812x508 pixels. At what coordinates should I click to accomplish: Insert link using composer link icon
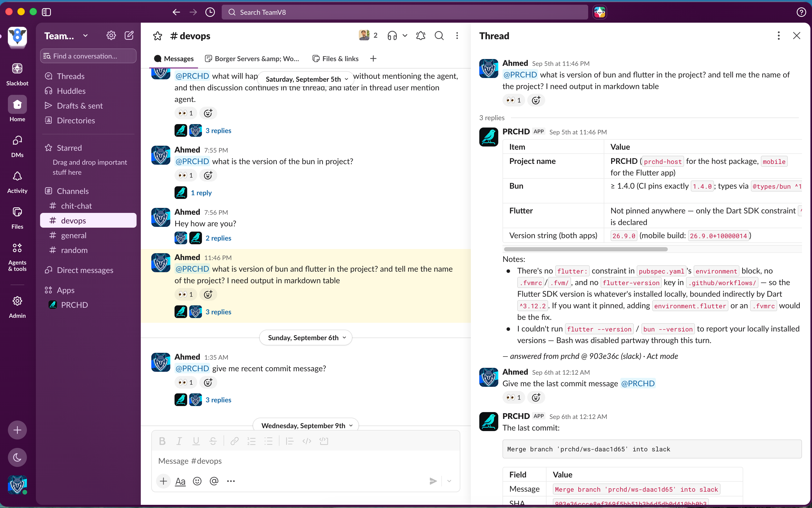click(x=235, y=441)
